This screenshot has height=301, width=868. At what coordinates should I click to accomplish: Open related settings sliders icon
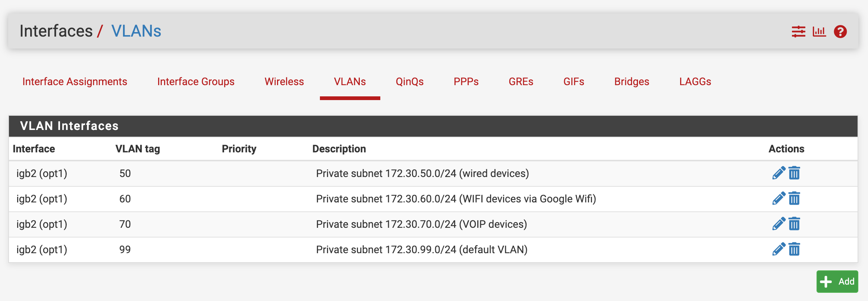coord(799,32)
